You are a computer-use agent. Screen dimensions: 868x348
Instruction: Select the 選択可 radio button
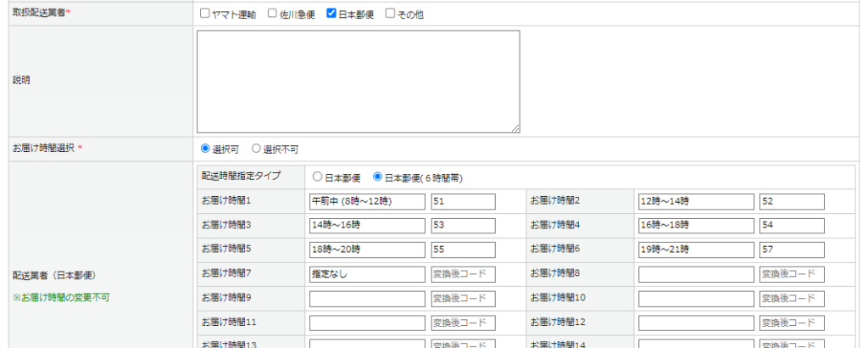point(205,149)
